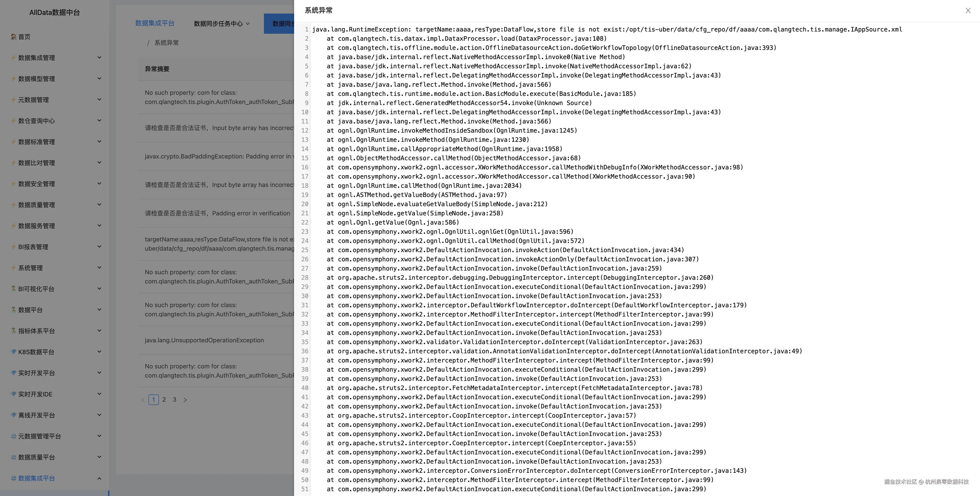The image size is (980, 496).
Task: Click line 1 of the stack trace
Action: (607, 29)
